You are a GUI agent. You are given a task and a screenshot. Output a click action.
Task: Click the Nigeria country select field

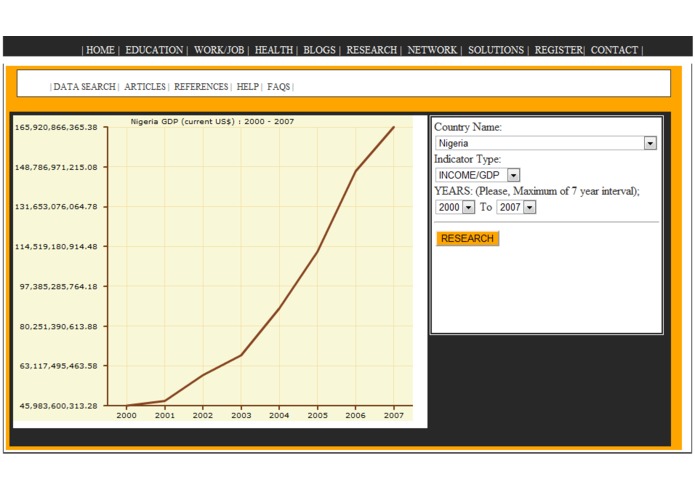pyautogui.click(x=546, y=143)
